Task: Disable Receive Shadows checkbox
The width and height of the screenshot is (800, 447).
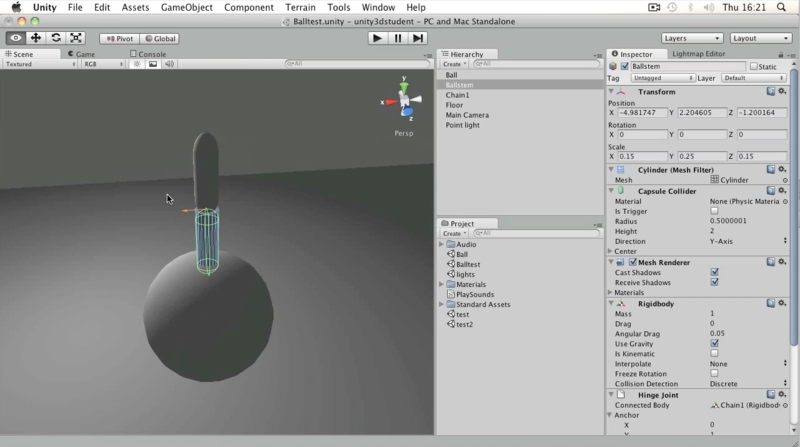Action: tap(714, 282)
